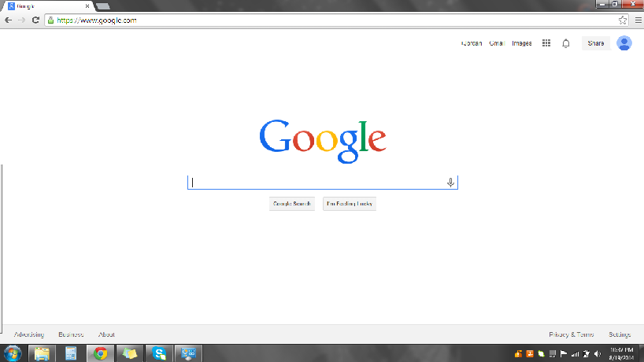Click the power plug tray icon
The image size is (644, 362).
point(587,354)
